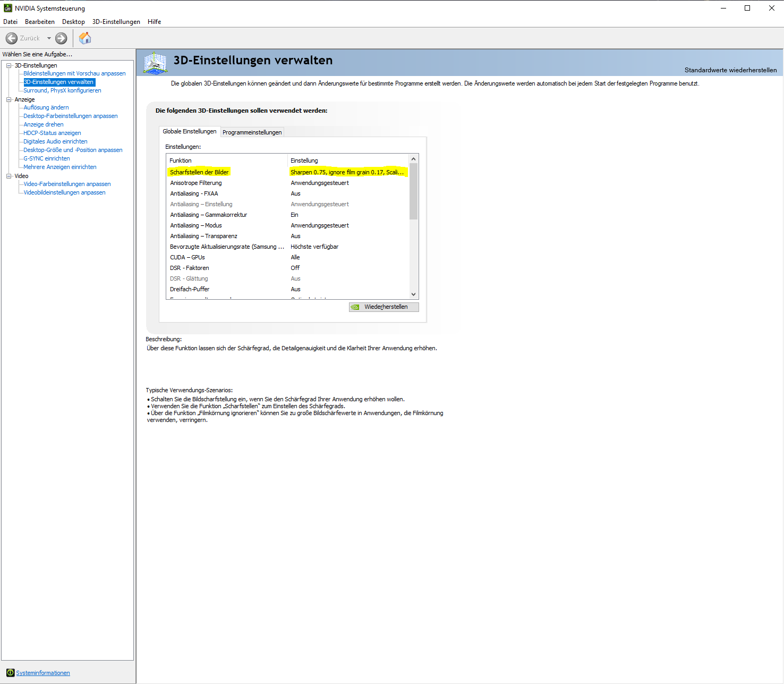The height and width of the screenshot is (684, 784).
Task: Click the Systeminformationen icon
Action: (x=10, y=673)
